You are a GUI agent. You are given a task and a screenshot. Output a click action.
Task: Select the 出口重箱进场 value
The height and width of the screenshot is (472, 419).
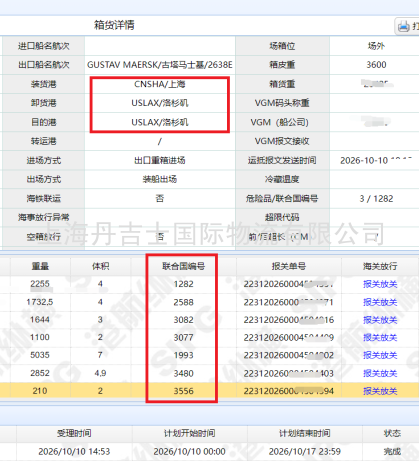coord(160,161)
